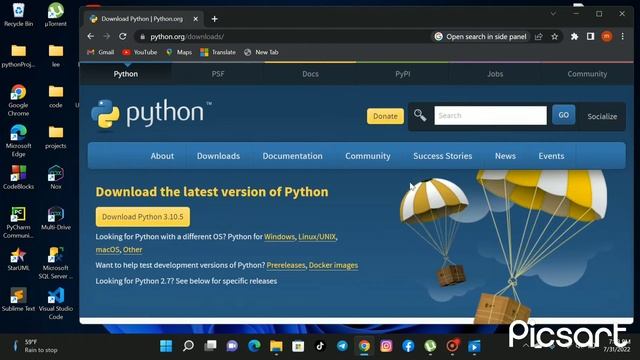Image resolution: width=640 pixels, height=360 pixels.
Task: Follow the Prereleases link
Action: pos(286,265)
